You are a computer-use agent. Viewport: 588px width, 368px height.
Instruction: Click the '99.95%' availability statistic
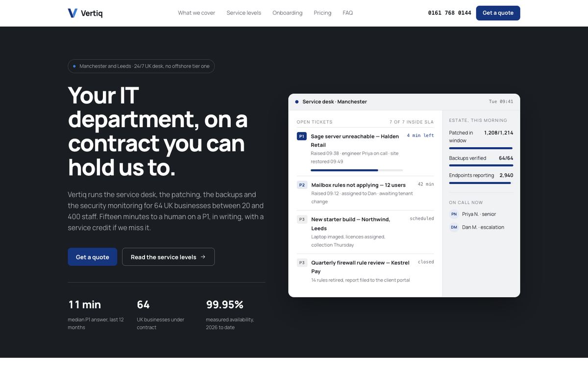coord(224,305)
